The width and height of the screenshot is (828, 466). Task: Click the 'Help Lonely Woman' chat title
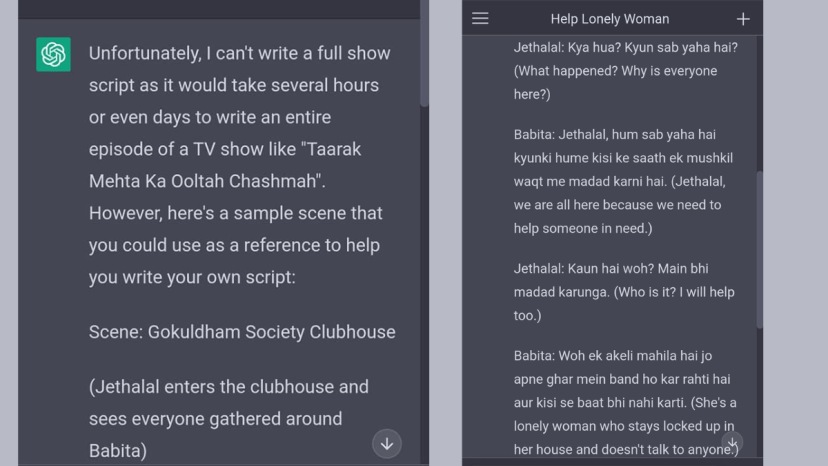[609, 19]
